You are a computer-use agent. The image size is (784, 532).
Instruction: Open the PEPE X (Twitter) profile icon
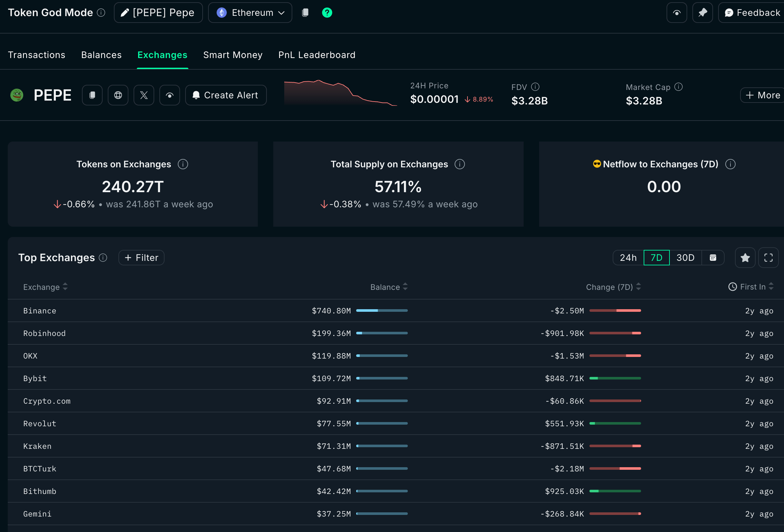tap(144, 95)
